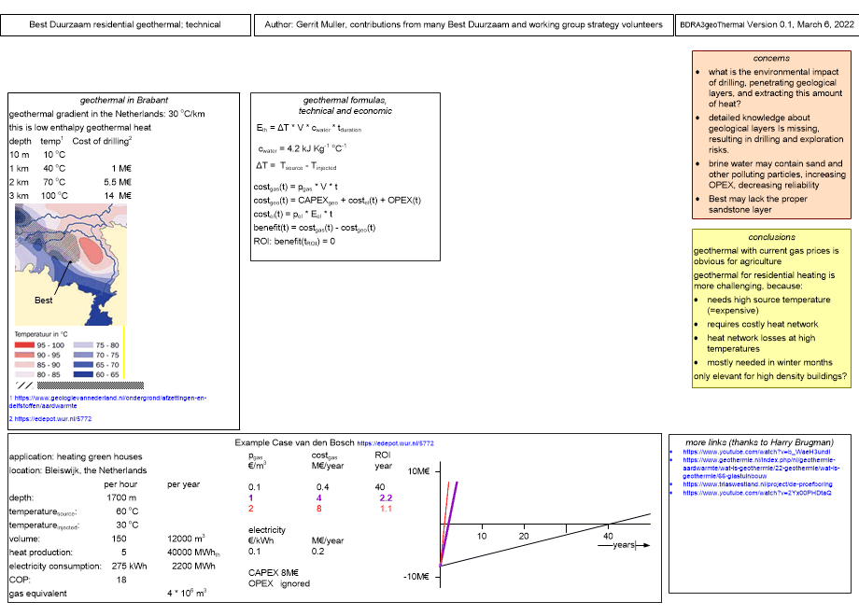This screenshot has width=859, height=616.
Task: Click the conclusion 'heat network losses at high temperatures'
Action: click(761, 343)
